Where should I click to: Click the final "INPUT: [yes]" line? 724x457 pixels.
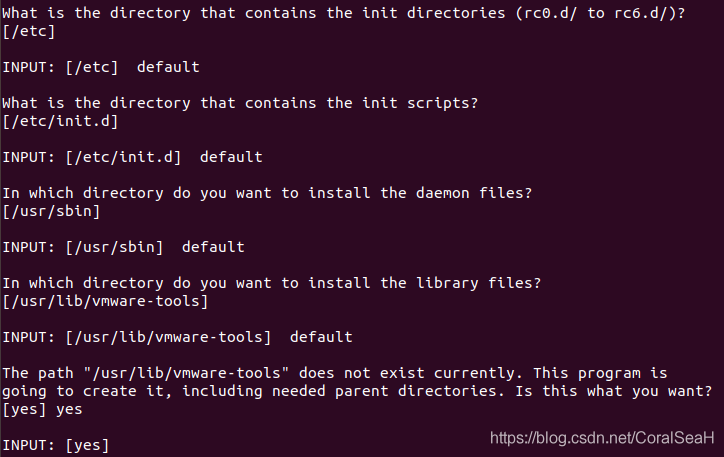[56, 444]
